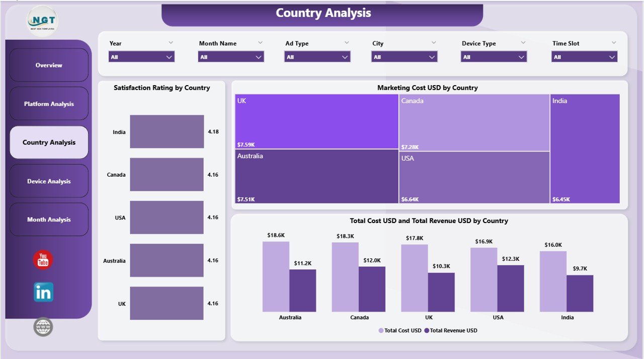Screen dimensions: 644x359
Task: Select India's satisfaction rating bar
Action: [x=167, y=131]
